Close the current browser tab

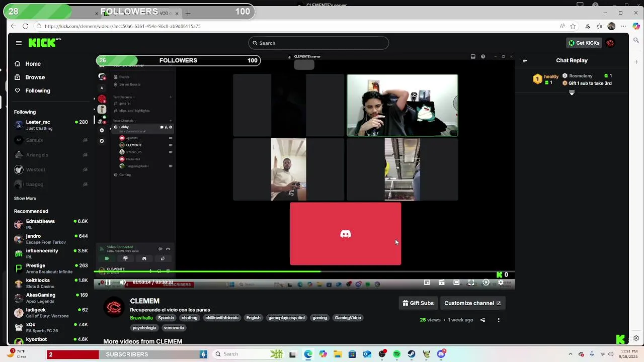click(177, 13)
